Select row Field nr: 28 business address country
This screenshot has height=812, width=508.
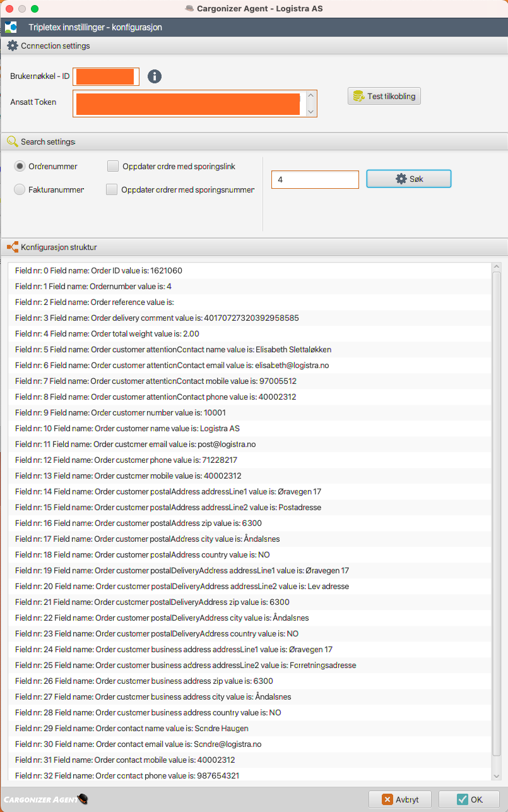[x=250, y=712]
